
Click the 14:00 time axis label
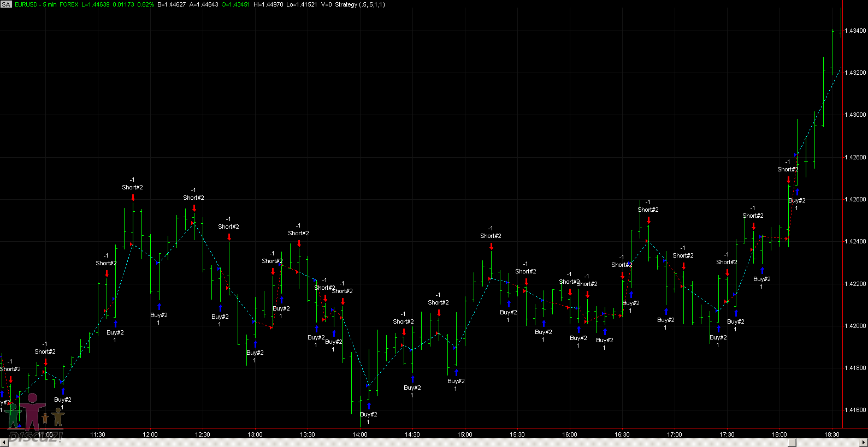click(x=360, y=434)
